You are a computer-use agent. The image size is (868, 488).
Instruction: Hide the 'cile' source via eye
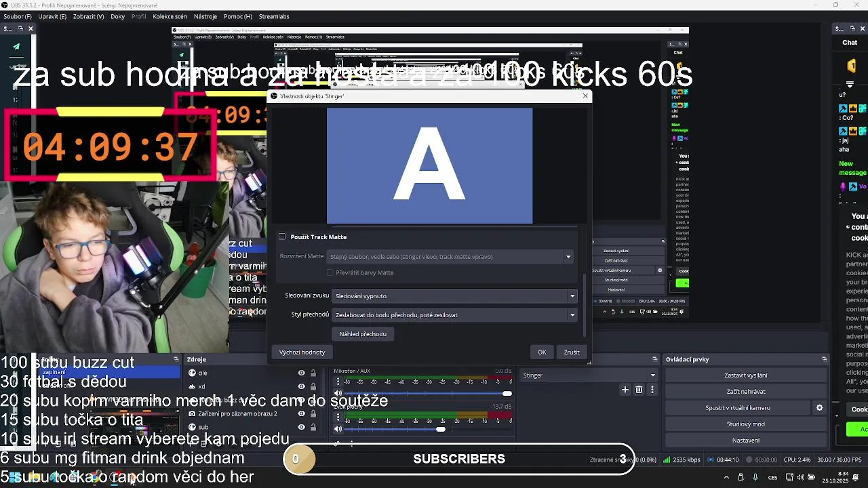click(301, 373)
